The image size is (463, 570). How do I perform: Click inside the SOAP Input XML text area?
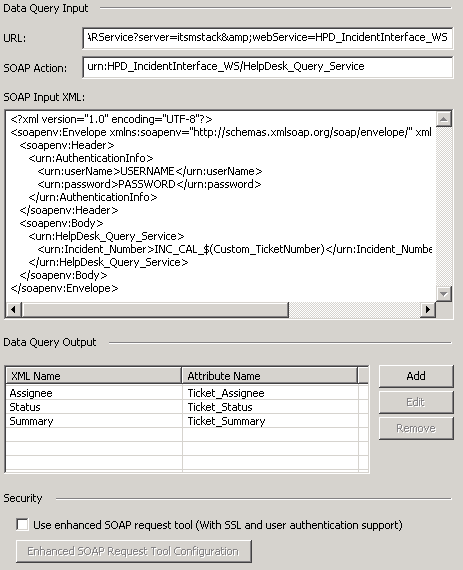point(221,206)
